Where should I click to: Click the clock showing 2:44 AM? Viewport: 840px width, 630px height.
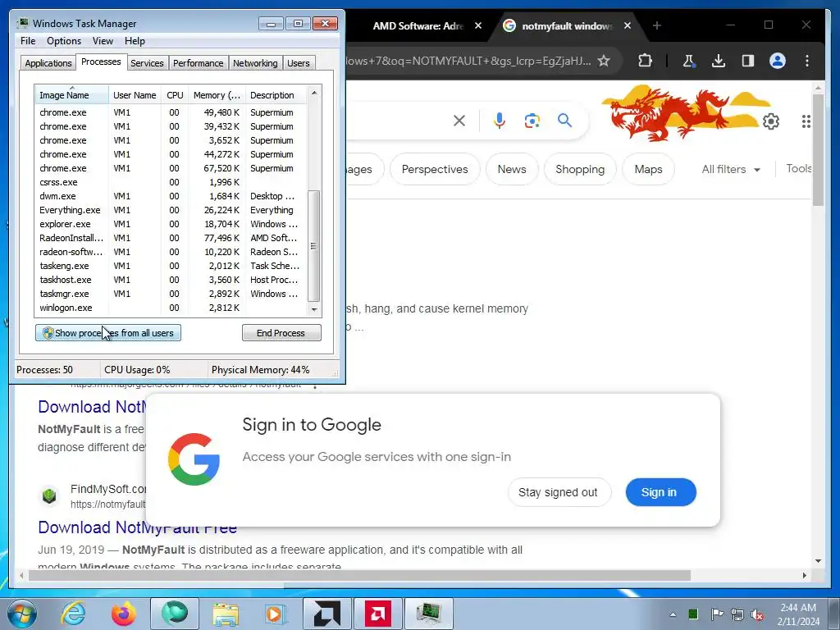coord(798,608)
